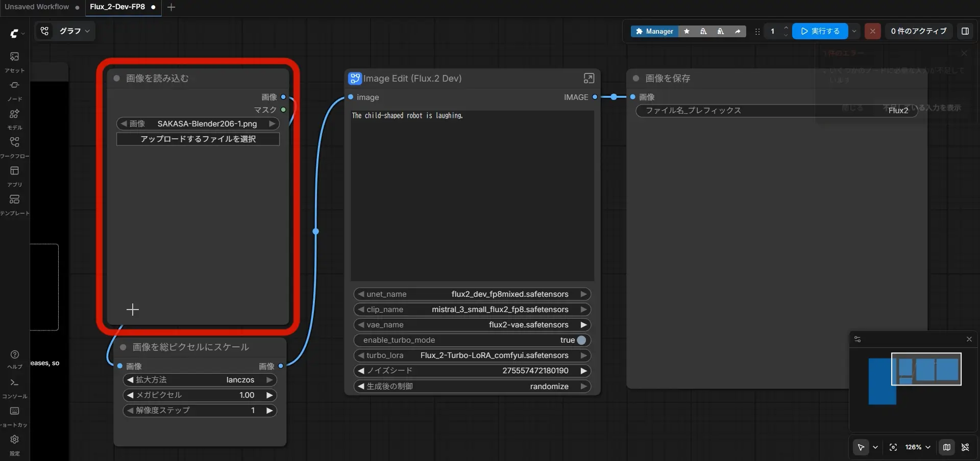Click アップロードするファイルを選択 button

click(198, 139)
